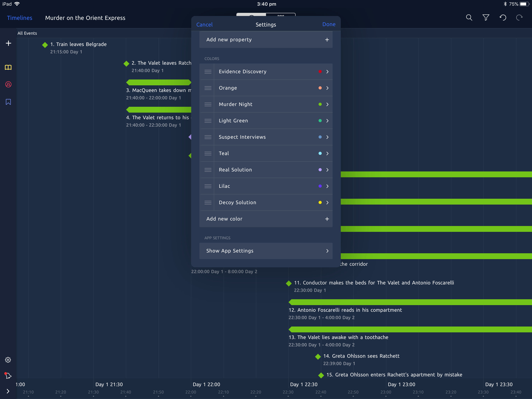Open the search magnifier icon
532x399 pixels.
[469, 18]
